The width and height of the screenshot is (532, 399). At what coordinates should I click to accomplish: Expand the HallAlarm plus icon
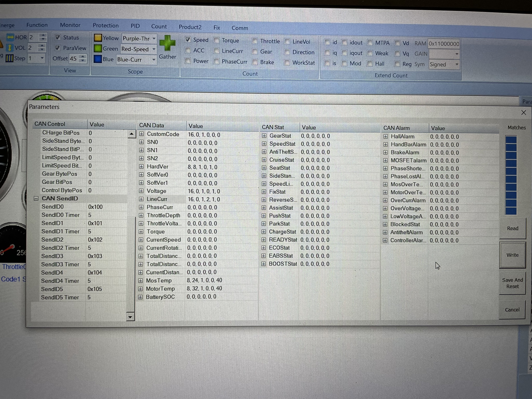tap(385, 136)
